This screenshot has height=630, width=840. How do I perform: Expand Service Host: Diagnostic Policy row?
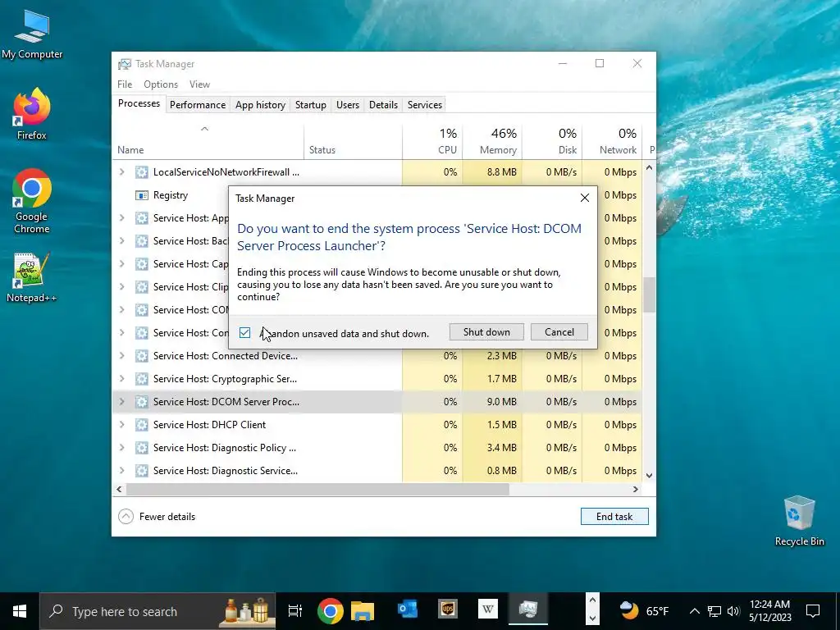(122, 448)
